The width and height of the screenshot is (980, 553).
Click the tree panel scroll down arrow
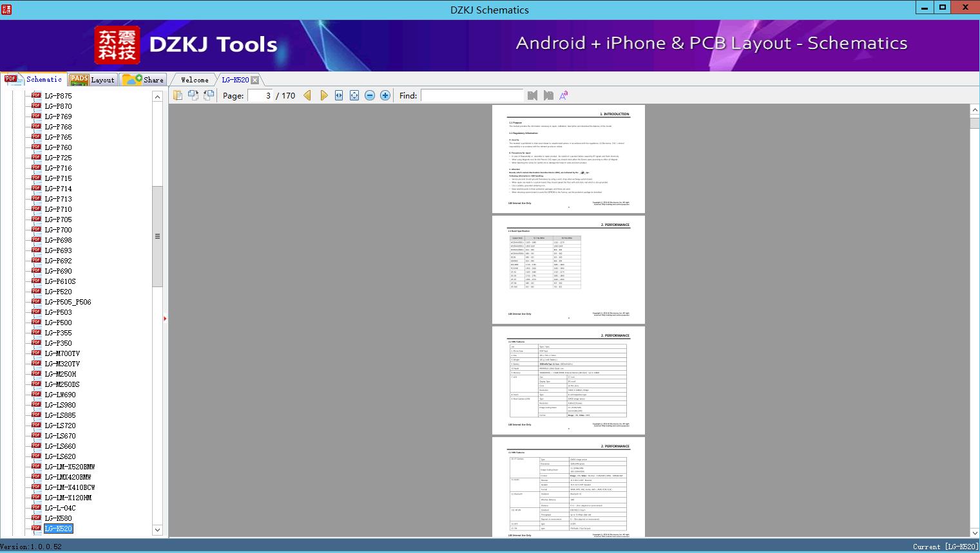point(157,530)
